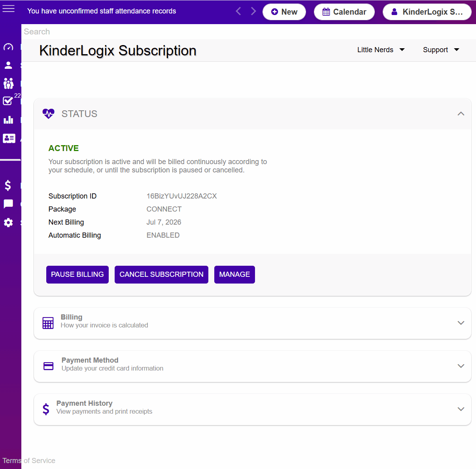Open the bar chart reports icon
This screenshot has height=469, width=476.
point(8,120)
